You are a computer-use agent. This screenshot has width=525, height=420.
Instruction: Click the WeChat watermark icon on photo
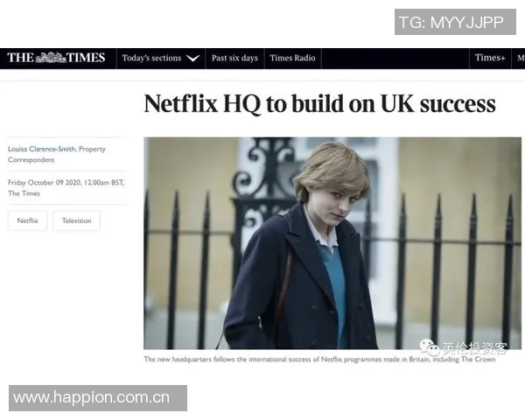point(430,347)
